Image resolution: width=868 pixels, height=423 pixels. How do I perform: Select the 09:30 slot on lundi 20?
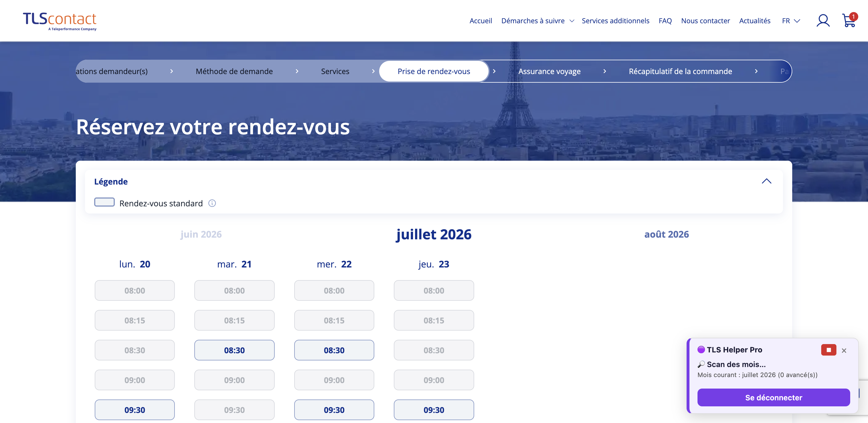(x=134, y=410)
